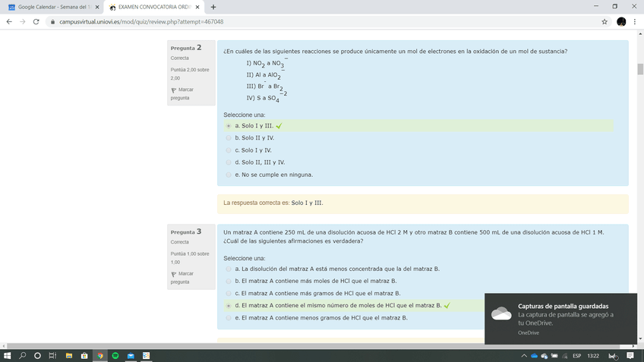The height and width of the screenshot is (362, 644).
Task: Select option c. matraz A contiene más gramos
Action: pyautogui.click(x=229, y=294)
